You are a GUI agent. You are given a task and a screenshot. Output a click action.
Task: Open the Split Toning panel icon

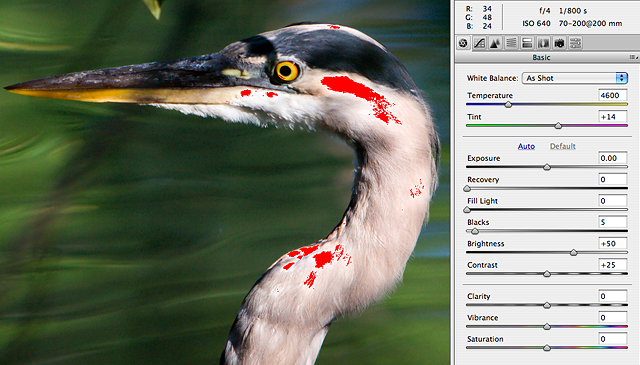527,43
